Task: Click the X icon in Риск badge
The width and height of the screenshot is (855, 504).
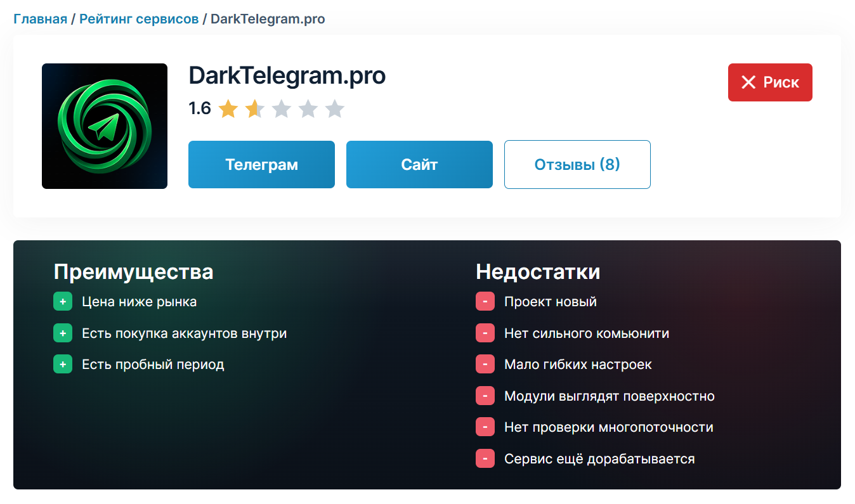Action: point(748,82)
